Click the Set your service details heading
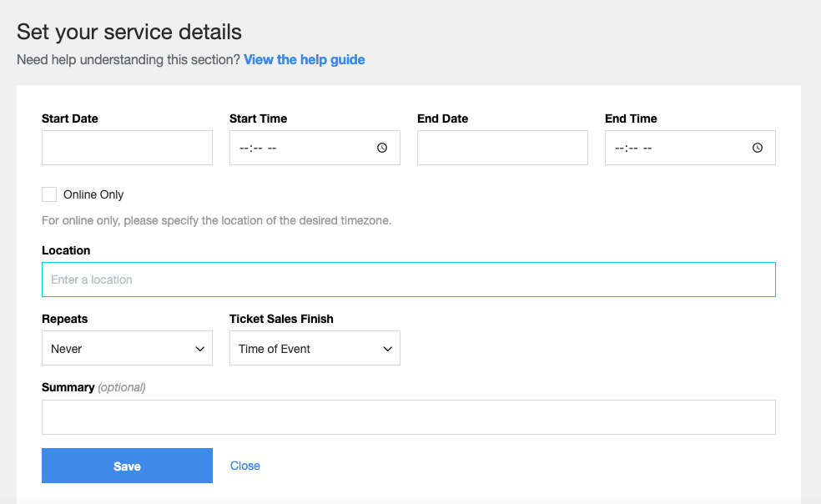This screenshot has height=504, width=821. point(129,32)
